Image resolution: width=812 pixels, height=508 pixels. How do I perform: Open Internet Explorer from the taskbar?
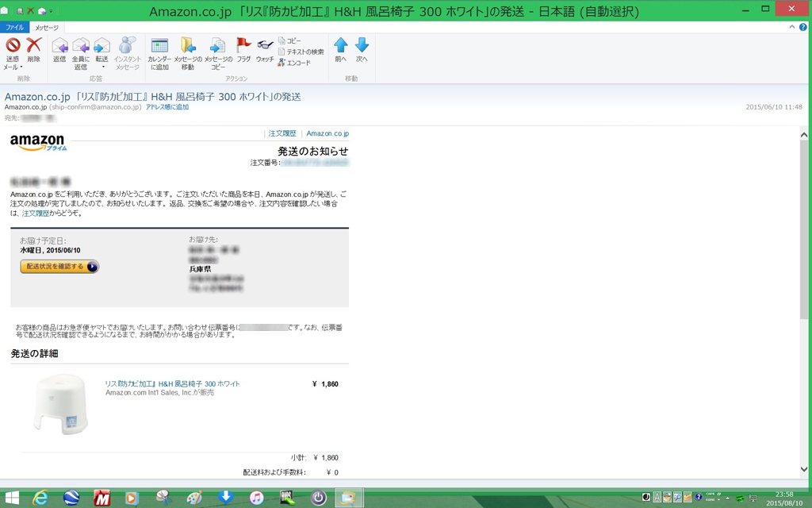tap(40, 498)
